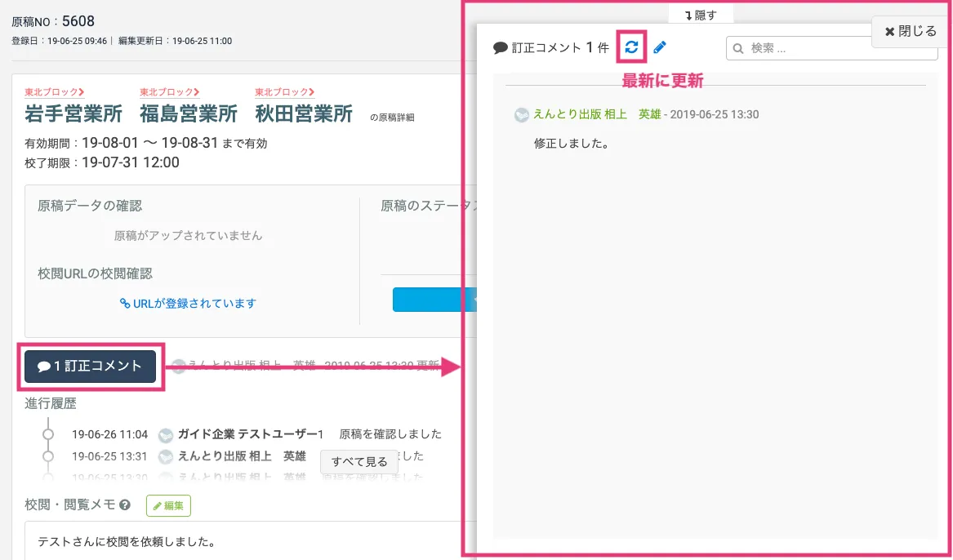Open the URLが登録されています link
This screenshot has height=560, width=953.
[188, 303]
